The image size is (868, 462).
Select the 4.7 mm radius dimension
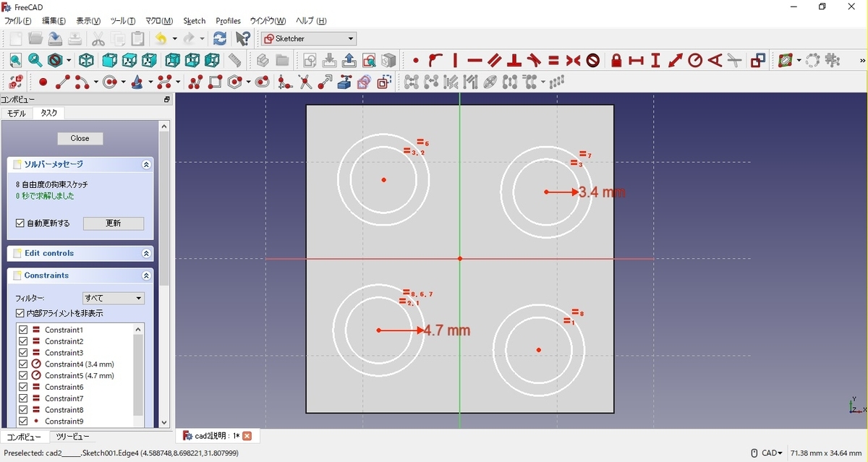click(x=447, y=330)
